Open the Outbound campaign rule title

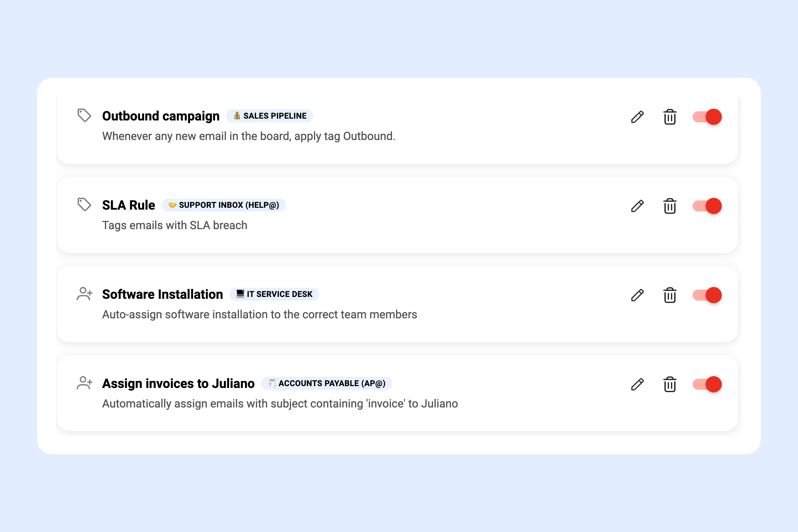pos(161,116)
